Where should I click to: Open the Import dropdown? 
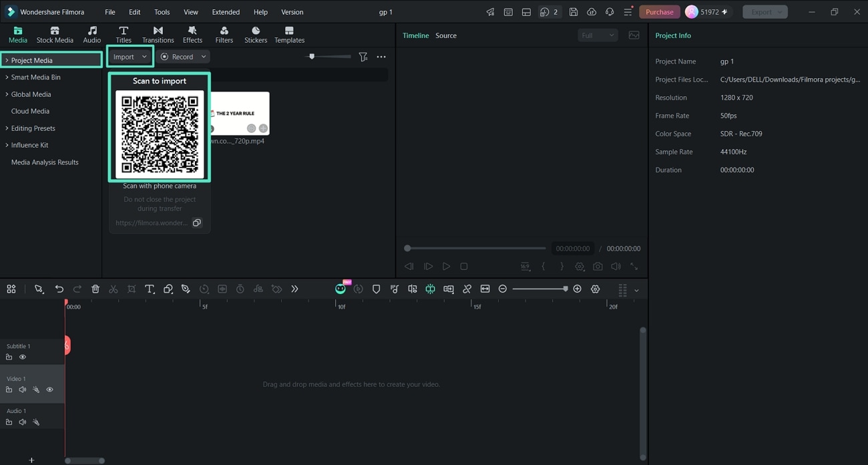point(130,57)
